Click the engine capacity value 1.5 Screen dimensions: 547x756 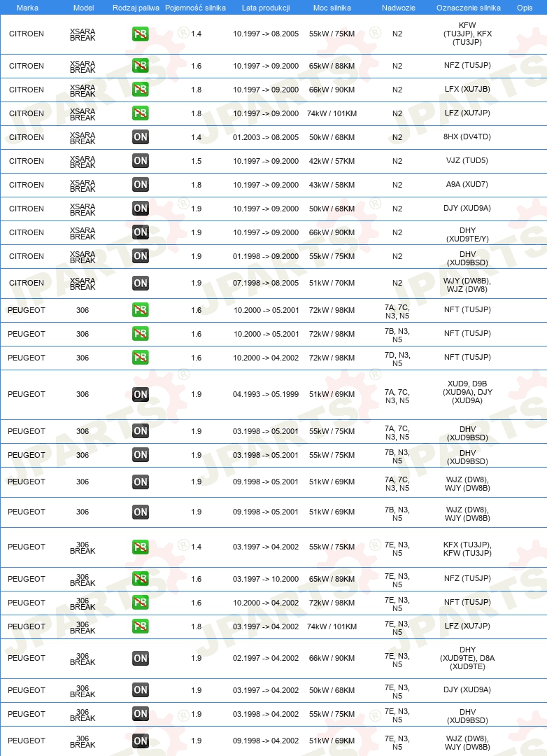point(196,160)
